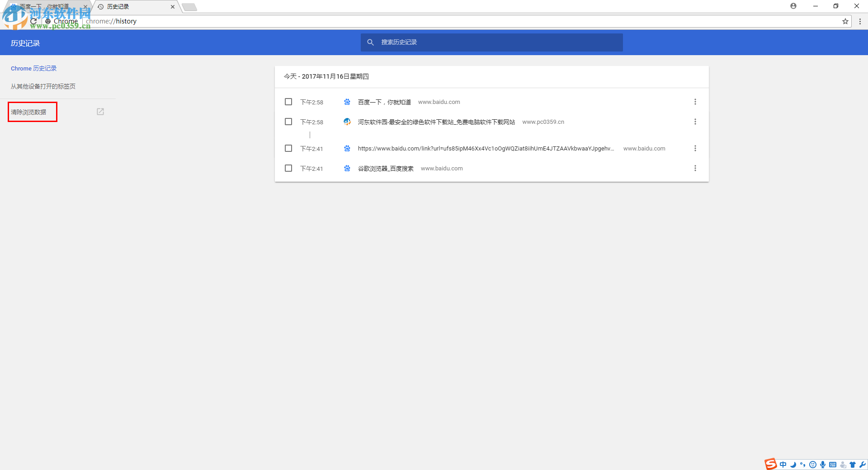Click the favicon of the 河东软件园 entry
The height and width of the screenshot is (470, 868).
(347, 122)
